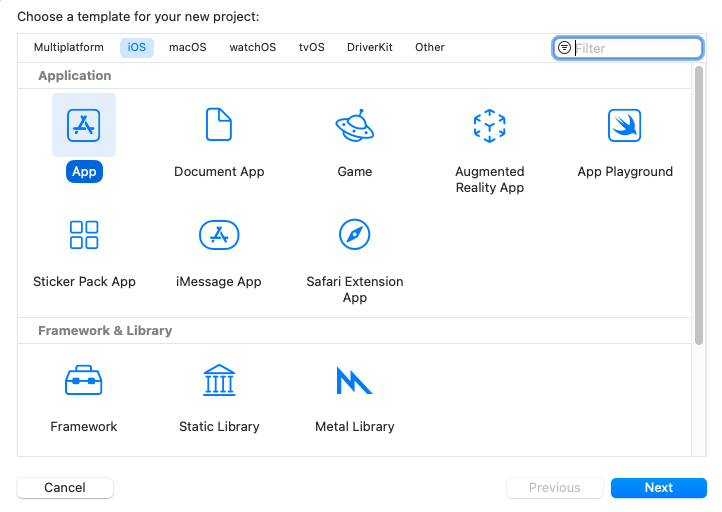Choose the App Playground swift icon

coord(624,125)
